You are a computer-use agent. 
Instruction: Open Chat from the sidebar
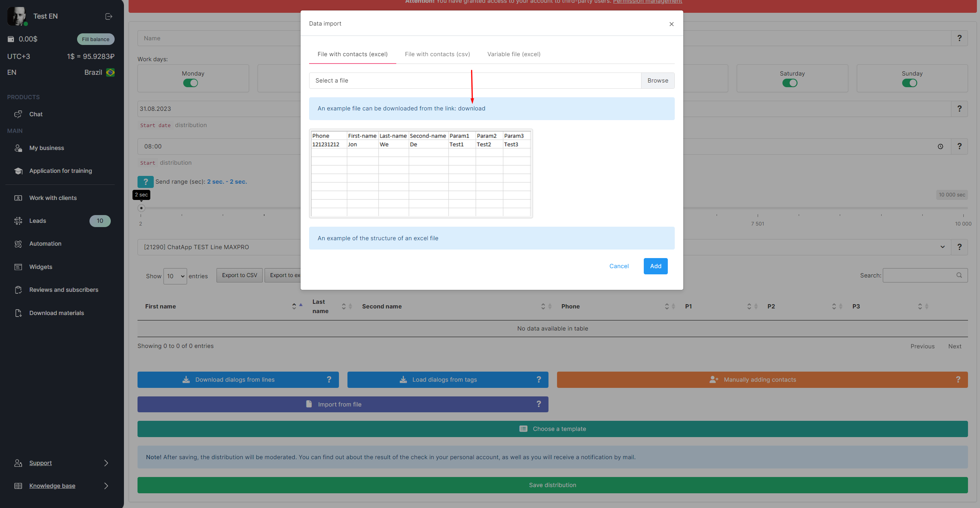[x=36, y=114]
